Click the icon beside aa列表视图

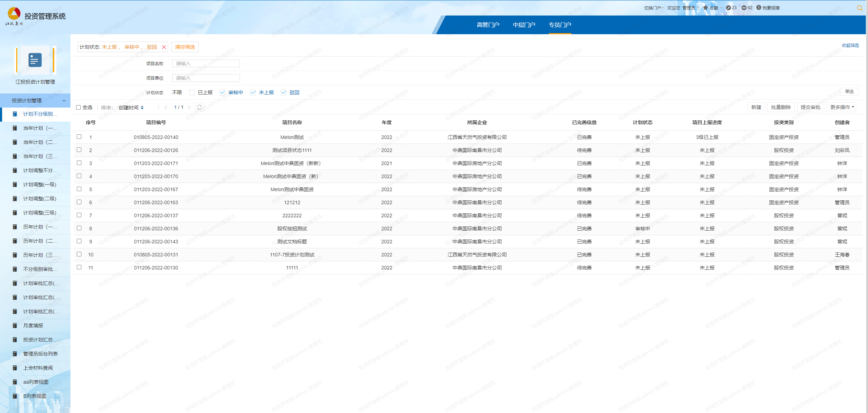(15, 382)
